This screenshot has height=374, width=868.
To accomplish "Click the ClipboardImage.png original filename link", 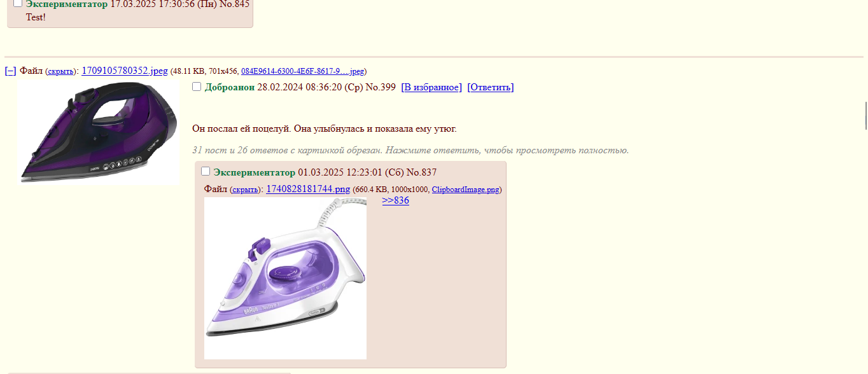I will point(465,190).
